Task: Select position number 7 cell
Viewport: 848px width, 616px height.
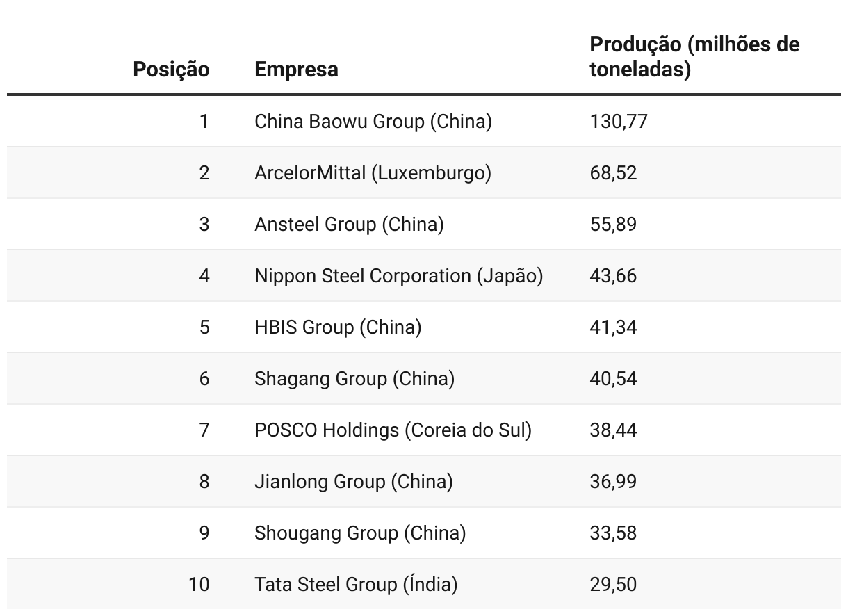Action: tap(204, 430)
